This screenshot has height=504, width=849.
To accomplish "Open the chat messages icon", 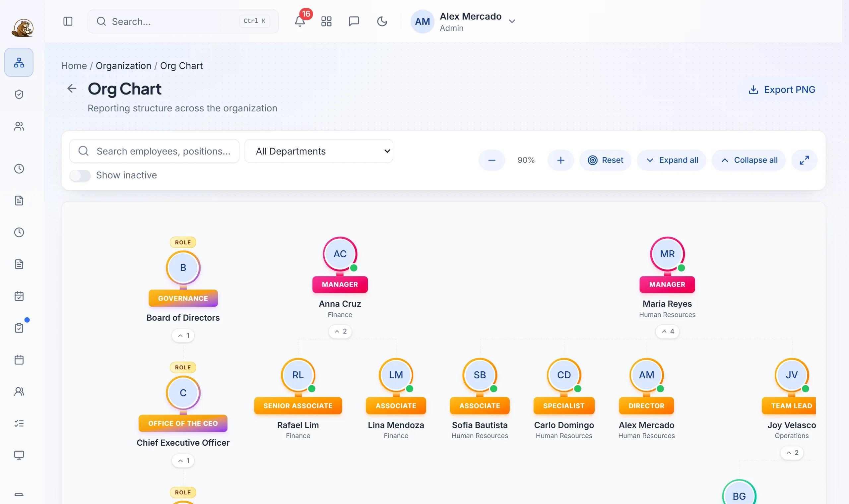I will click(354, 22).
